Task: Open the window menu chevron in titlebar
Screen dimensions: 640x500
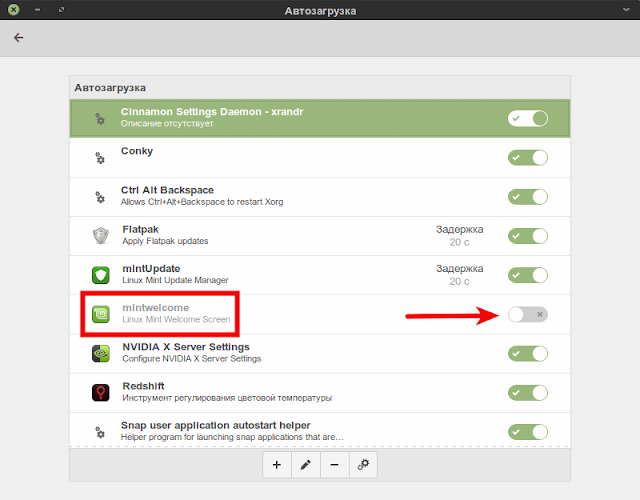Action: click(626, 10)
